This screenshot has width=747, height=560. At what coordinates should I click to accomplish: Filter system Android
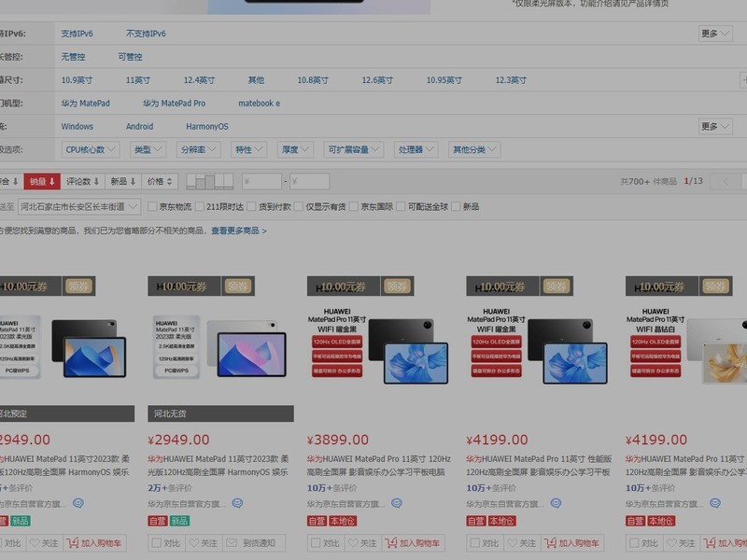[x=139, y=126]
